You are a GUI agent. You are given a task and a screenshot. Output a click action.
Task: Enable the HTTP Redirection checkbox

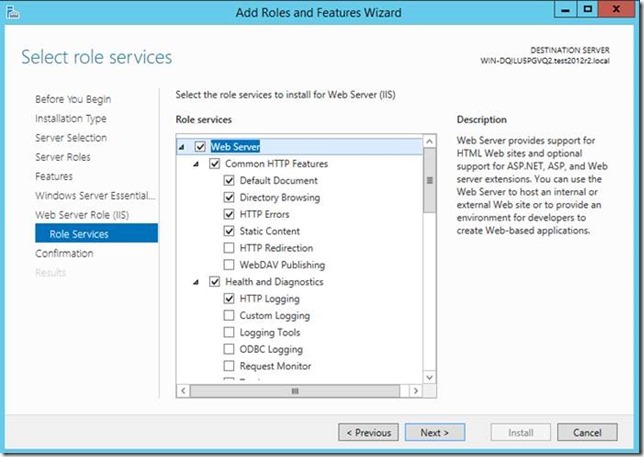click(230, 248)
